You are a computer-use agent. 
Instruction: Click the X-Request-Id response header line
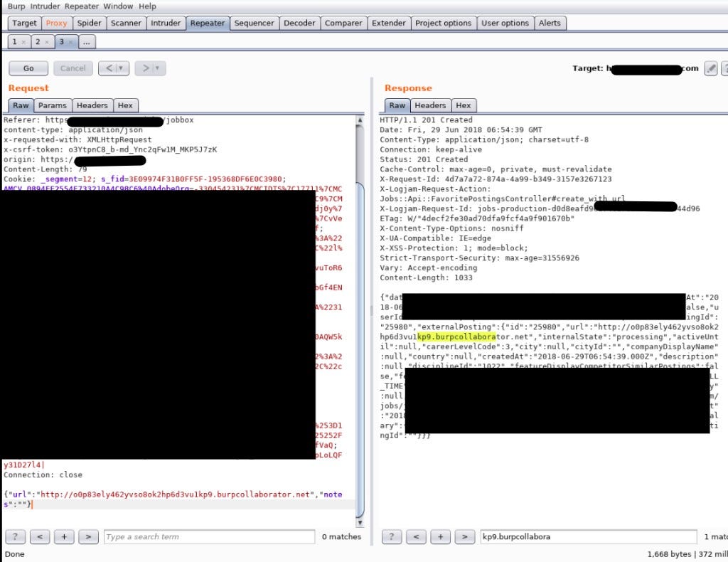496,179
